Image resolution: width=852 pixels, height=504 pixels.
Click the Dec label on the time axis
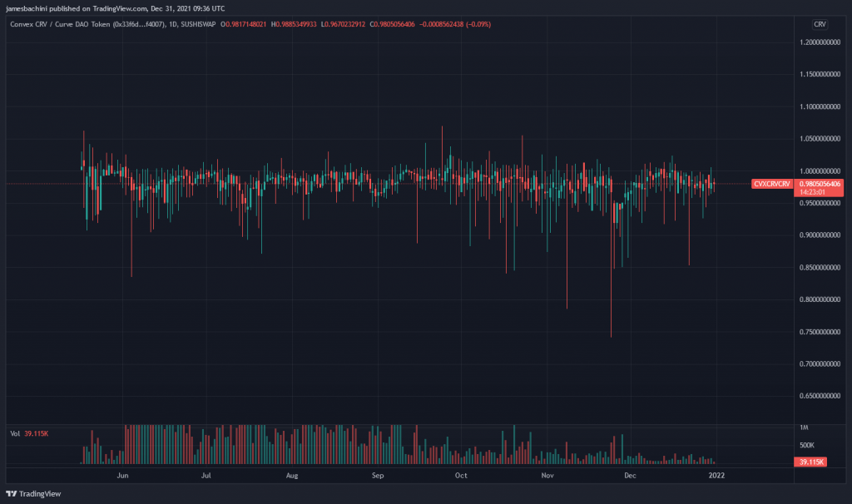tap(630, 476)
